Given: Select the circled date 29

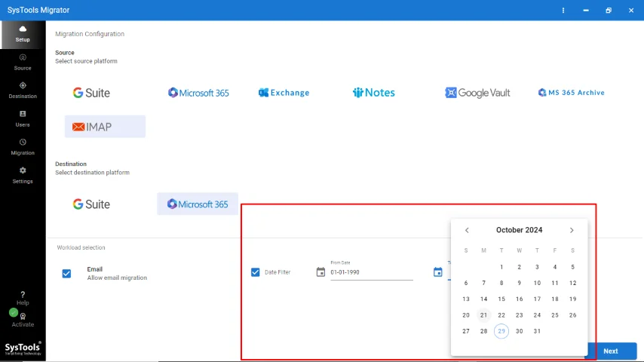Looking at the screenshot, I should pos(501,331).
